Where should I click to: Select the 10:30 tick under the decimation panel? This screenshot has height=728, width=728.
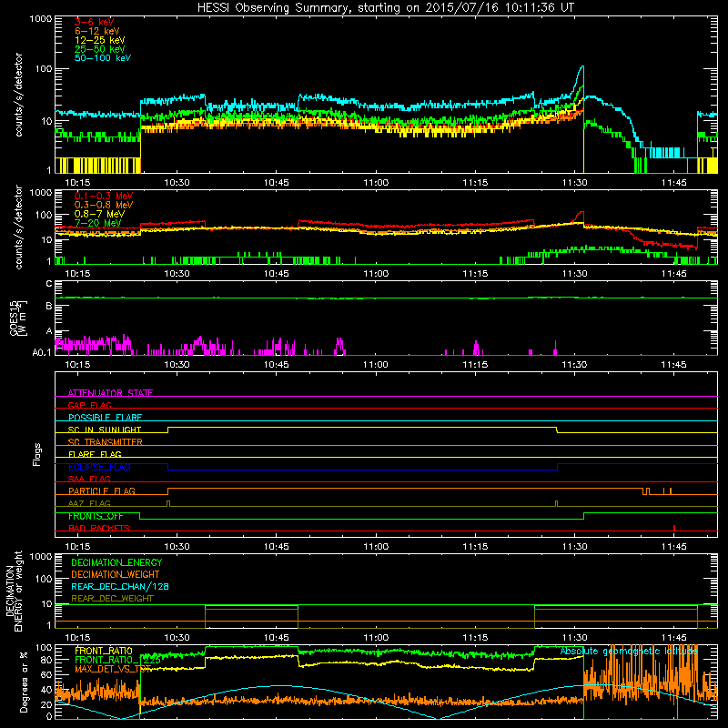177,638
